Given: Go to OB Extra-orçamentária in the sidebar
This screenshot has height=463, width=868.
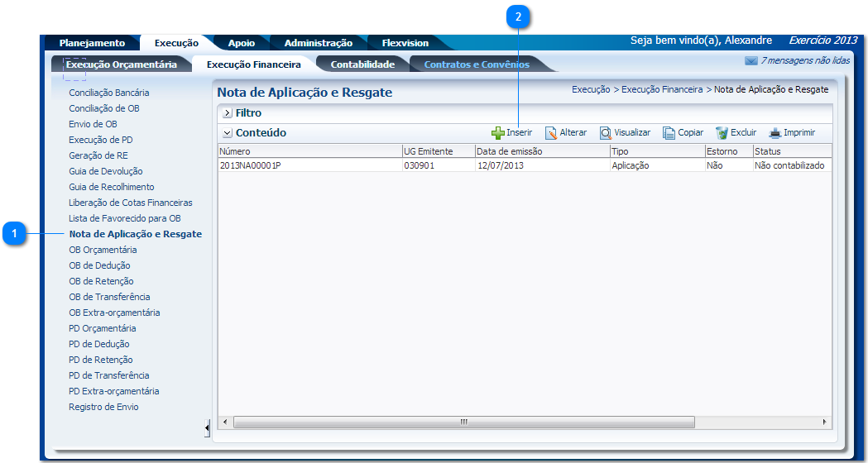Looking at the screenshot, I should tap(114, 313).
